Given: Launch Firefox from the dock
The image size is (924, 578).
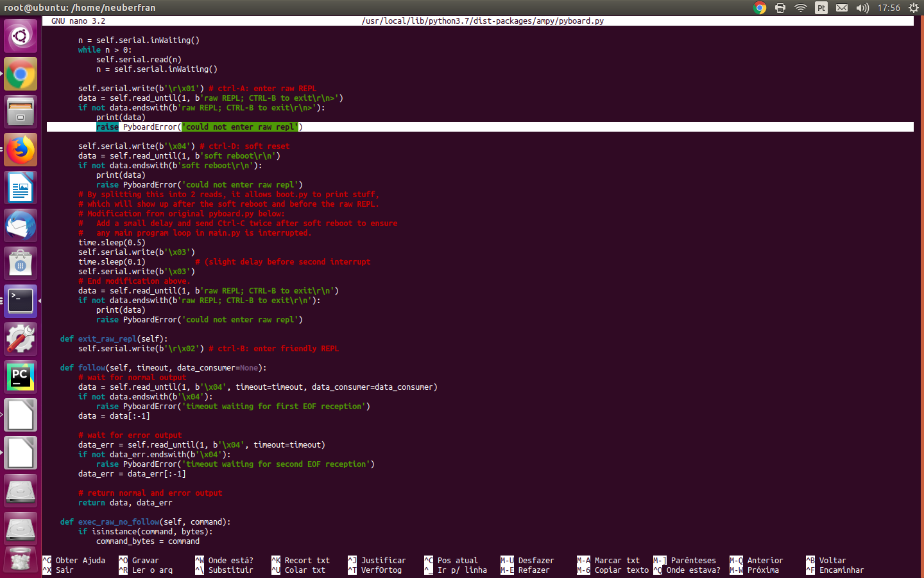Looking at the screenshot, I should (21, 150).
